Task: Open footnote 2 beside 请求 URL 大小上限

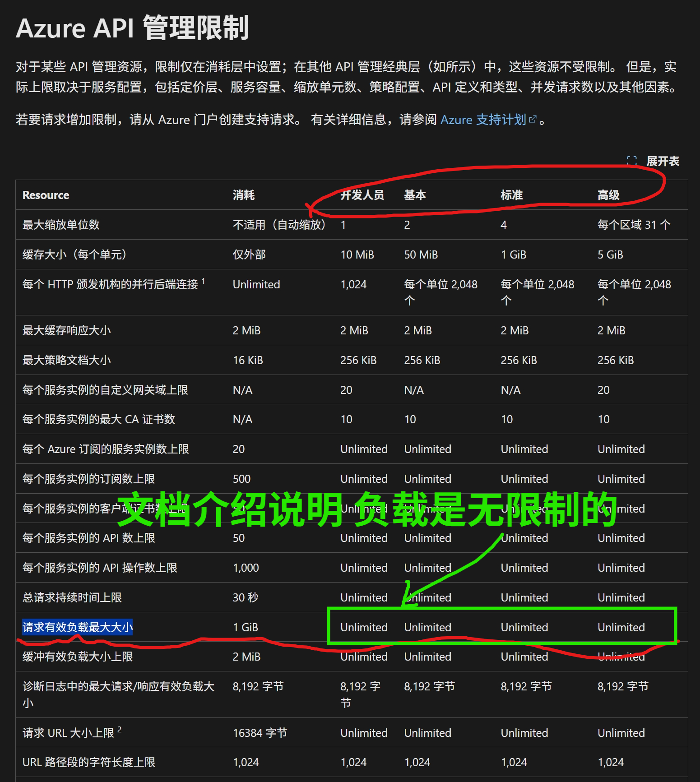Action: [x=119, y=730]
